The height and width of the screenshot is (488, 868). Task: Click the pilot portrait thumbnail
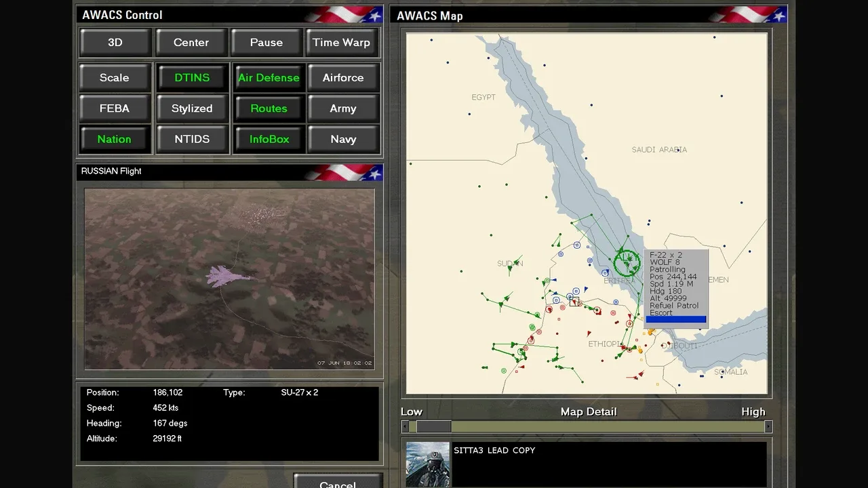(428, 464)
